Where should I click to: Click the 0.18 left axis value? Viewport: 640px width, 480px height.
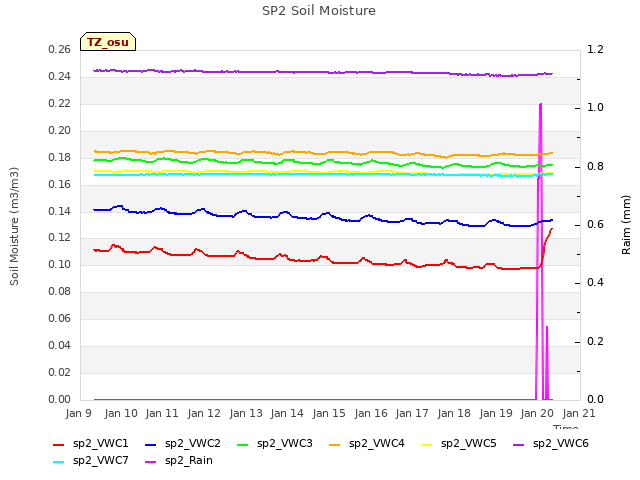point(60,158)
